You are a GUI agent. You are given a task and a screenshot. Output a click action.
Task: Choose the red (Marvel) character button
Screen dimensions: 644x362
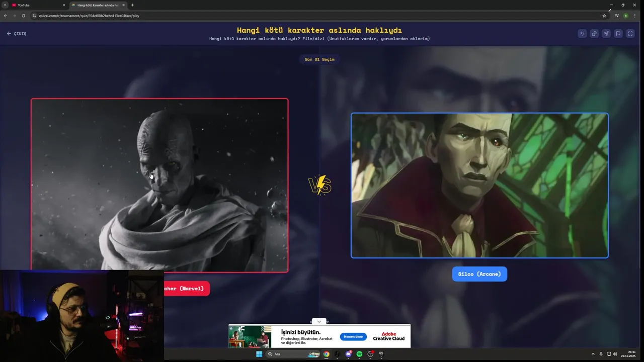pos(187,289)
